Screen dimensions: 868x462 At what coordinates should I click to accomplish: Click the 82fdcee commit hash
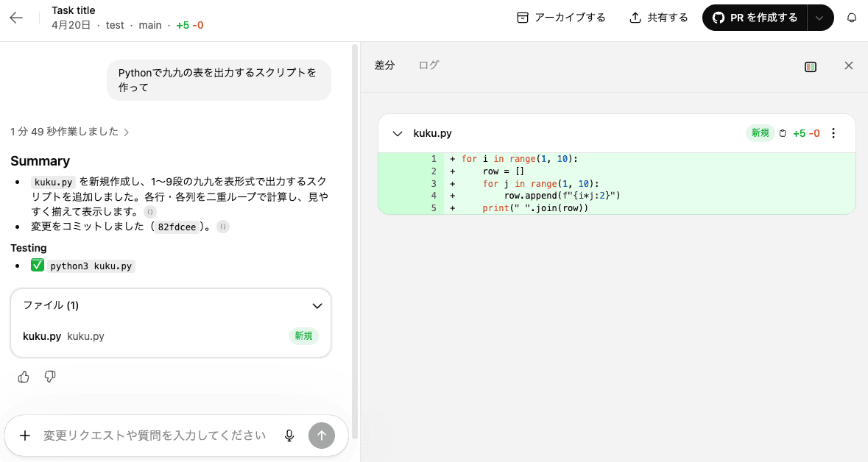click(177, 227)
